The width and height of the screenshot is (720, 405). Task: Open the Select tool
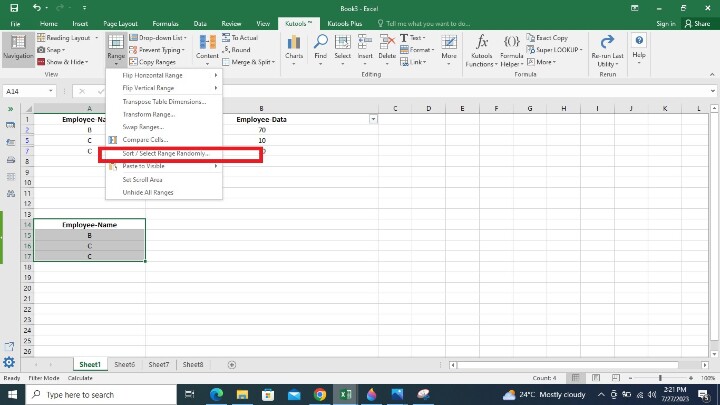click(x=343, y=50)
